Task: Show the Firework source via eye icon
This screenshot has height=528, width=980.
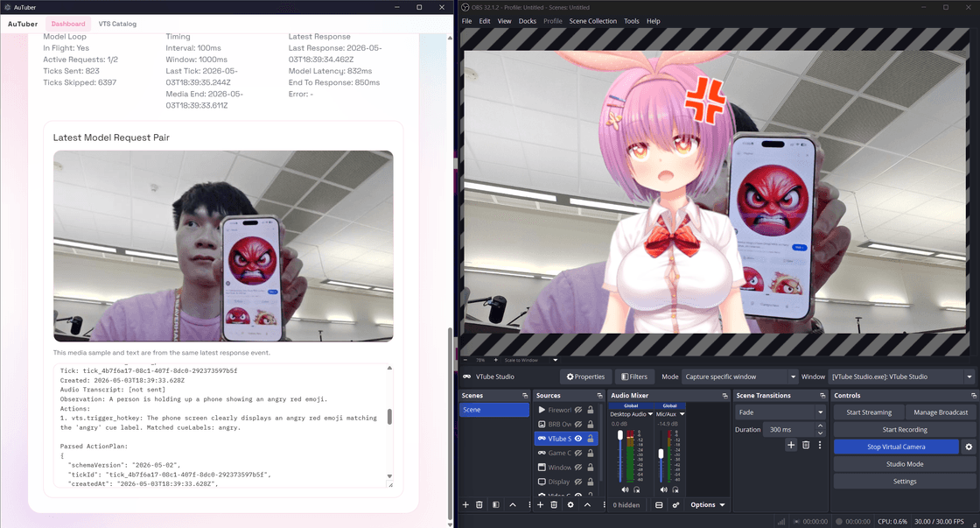Action: click(578, 410)
